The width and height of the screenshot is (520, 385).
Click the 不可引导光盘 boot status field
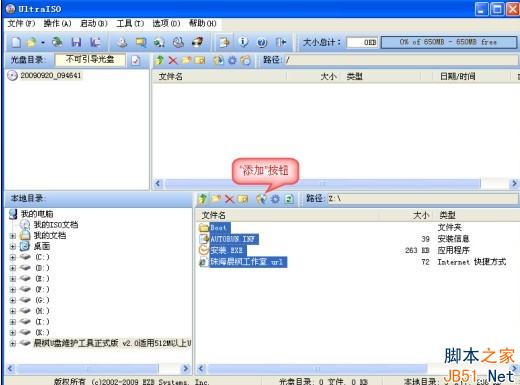coord(90,60)
